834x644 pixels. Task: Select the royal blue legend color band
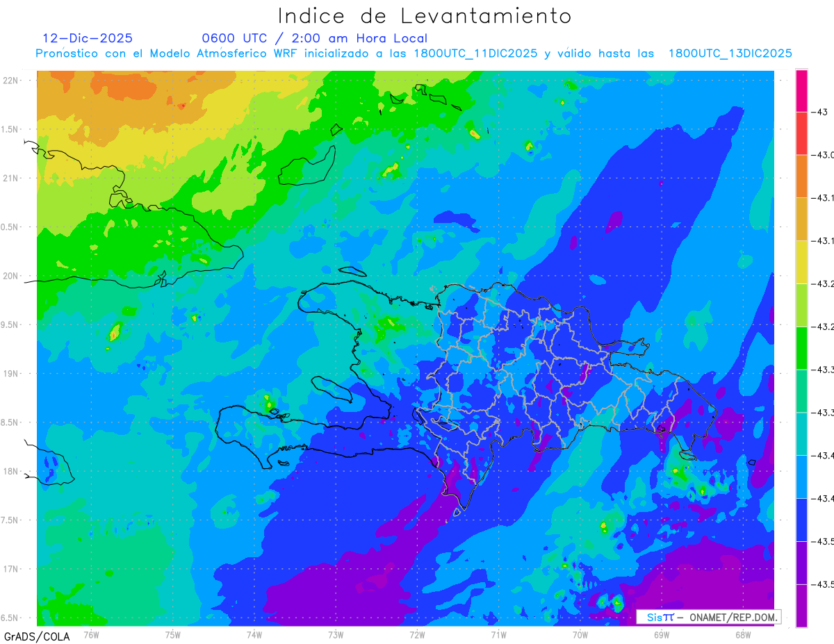coord(801,519)
